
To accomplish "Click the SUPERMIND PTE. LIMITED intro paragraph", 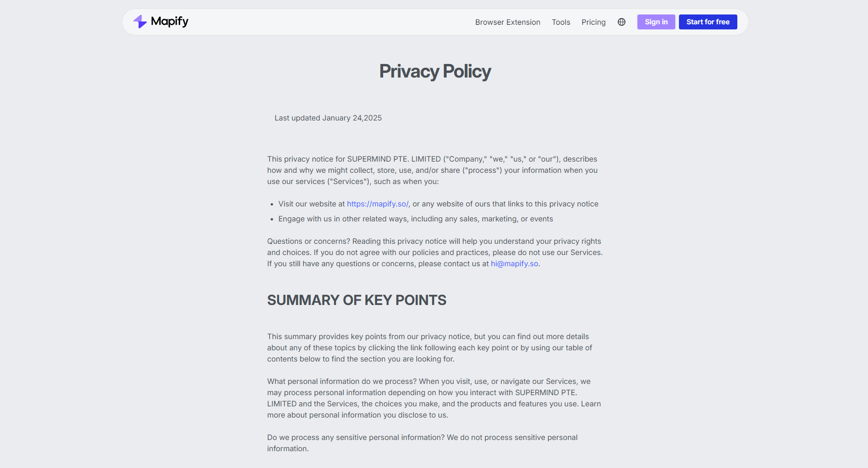I will [432, 170].
